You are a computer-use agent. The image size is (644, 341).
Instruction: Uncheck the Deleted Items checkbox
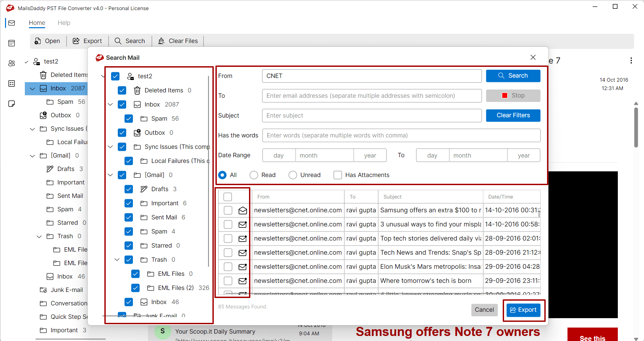point(122,90)
